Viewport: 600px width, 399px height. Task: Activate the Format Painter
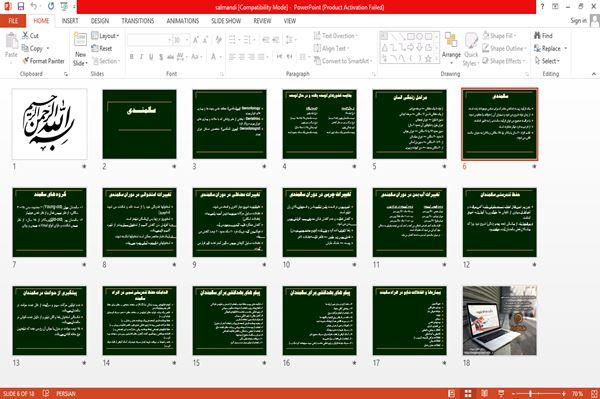tap(43, 61)
